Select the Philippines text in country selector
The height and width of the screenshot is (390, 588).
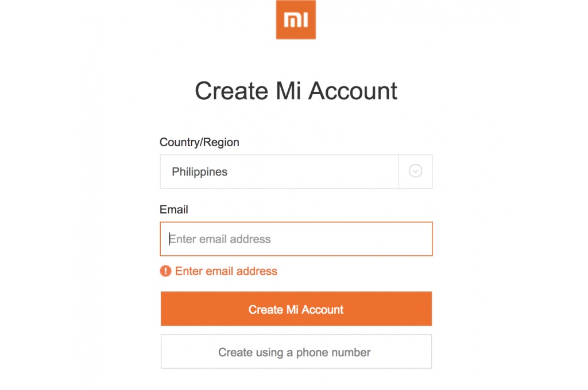tap(199, 172)
